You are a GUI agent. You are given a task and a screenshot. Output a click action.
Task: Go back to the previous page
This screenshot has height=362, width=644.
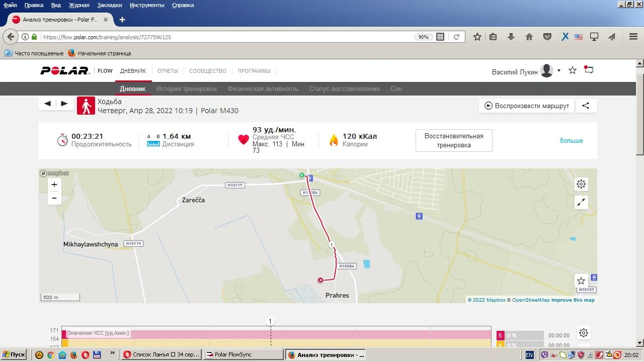(11, 37)
